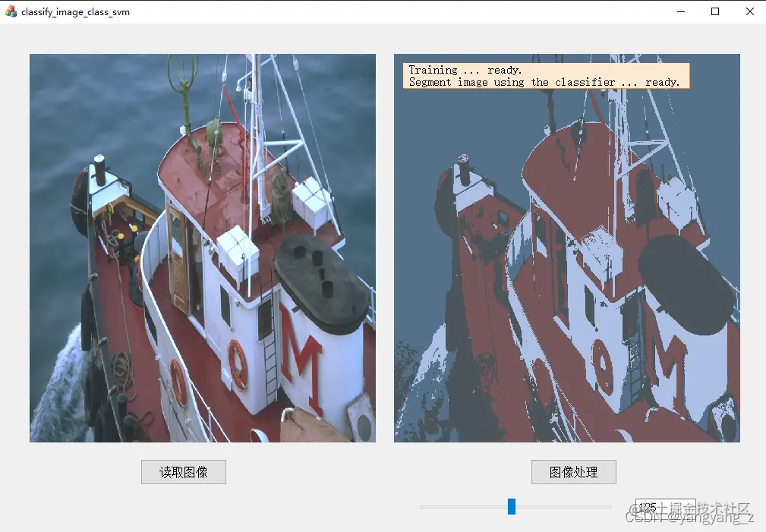Minimize the window
Screen dimensions: 766x532
click(680, 11)
